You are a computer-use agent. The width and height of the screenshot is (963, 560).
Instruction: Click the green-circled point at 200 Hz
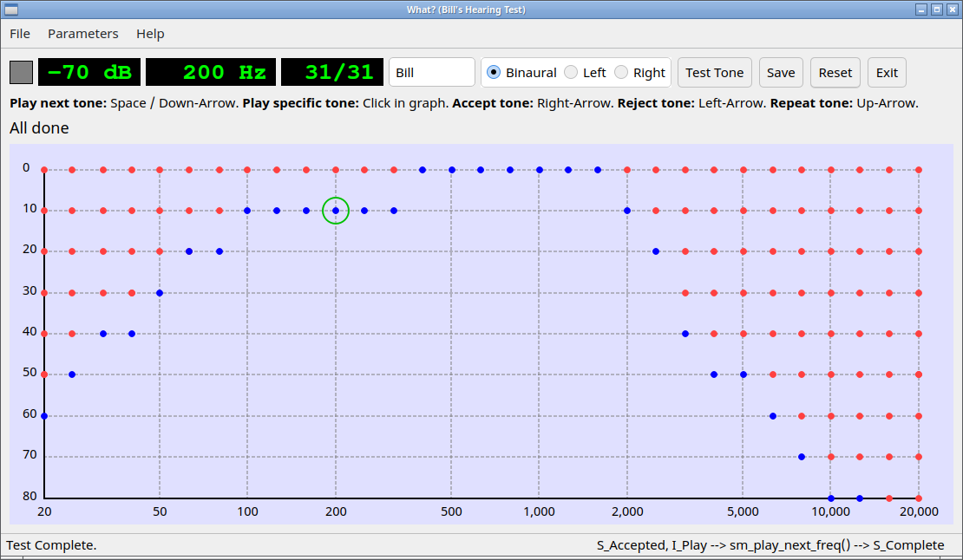click(x=336, y=211)
